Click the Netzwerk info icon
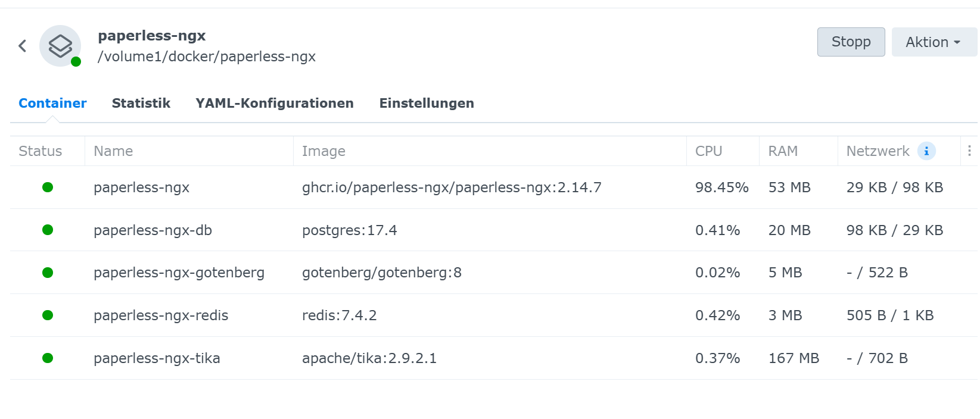The height and width of the screenshot is (419, 980). coord(926,151)
